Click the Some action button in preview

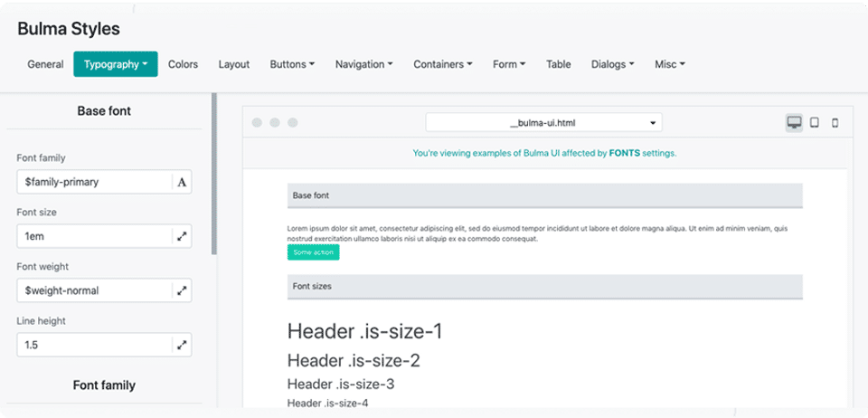(x=314, y=252)
